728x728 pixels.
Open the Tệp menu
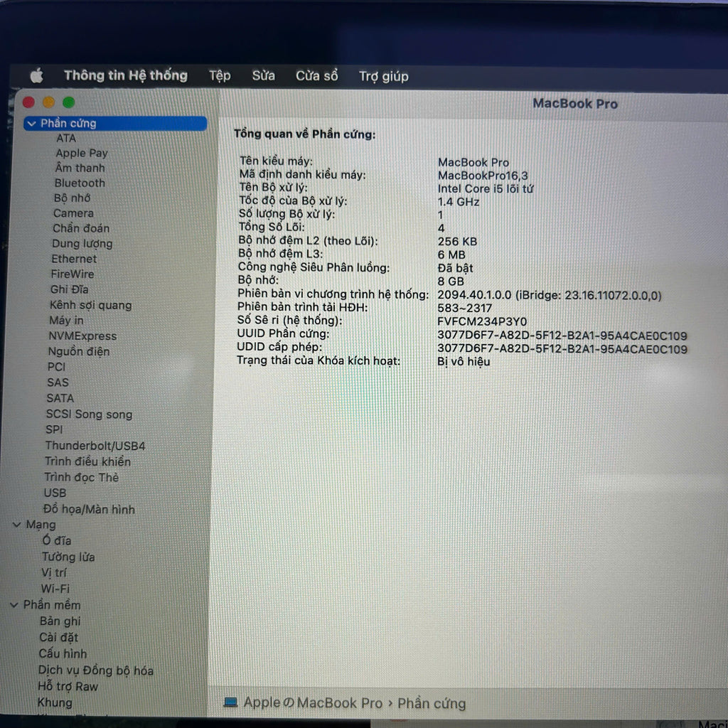pos(219,75)
